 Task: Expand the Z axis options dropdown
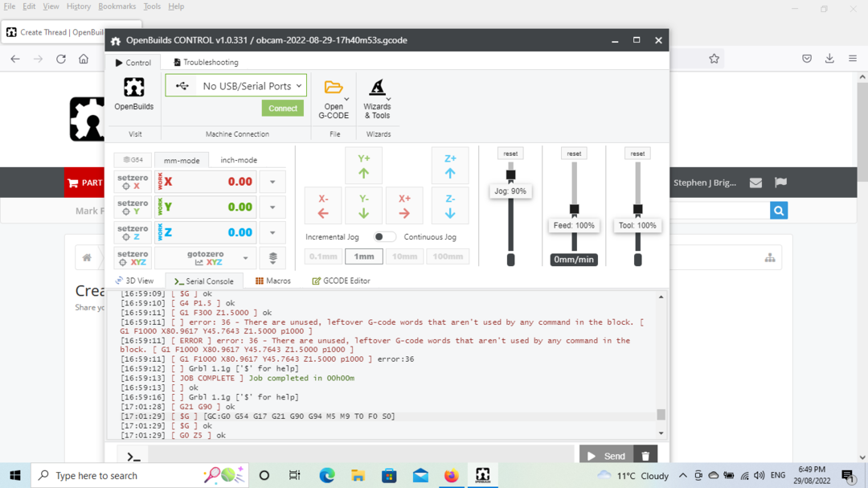272,232
